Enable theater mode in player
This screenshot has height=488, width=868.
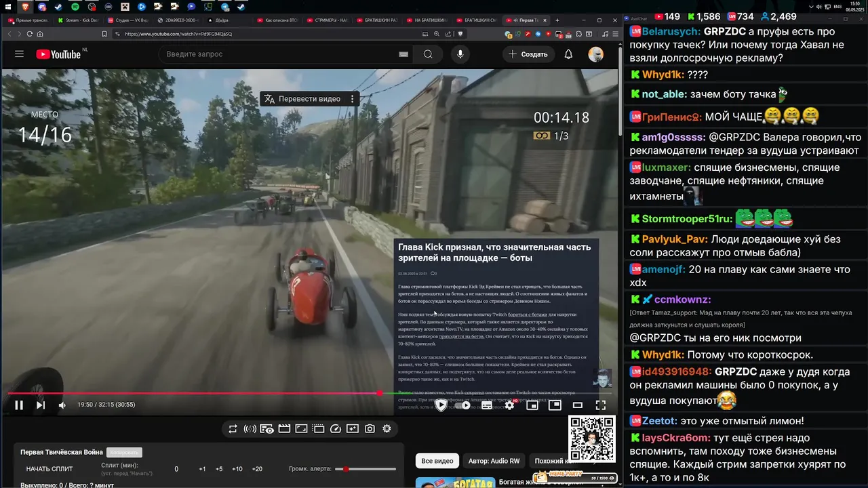[578, 405]
